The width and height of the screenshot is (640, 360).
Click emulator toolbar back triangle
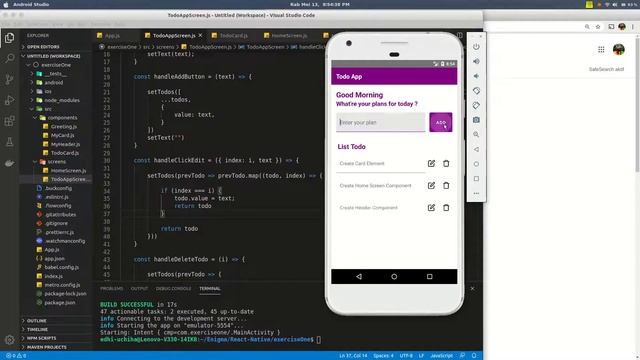[476, 149]
